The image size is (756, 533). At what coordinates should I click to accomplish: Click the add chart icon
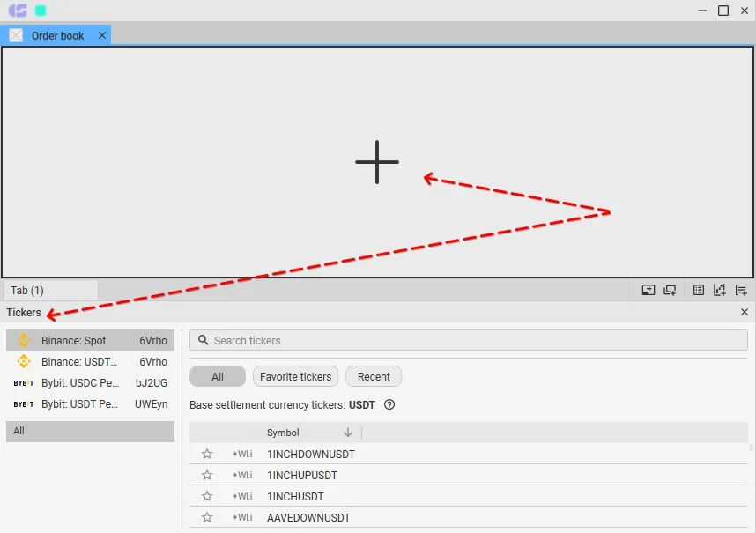click(720, 290)
